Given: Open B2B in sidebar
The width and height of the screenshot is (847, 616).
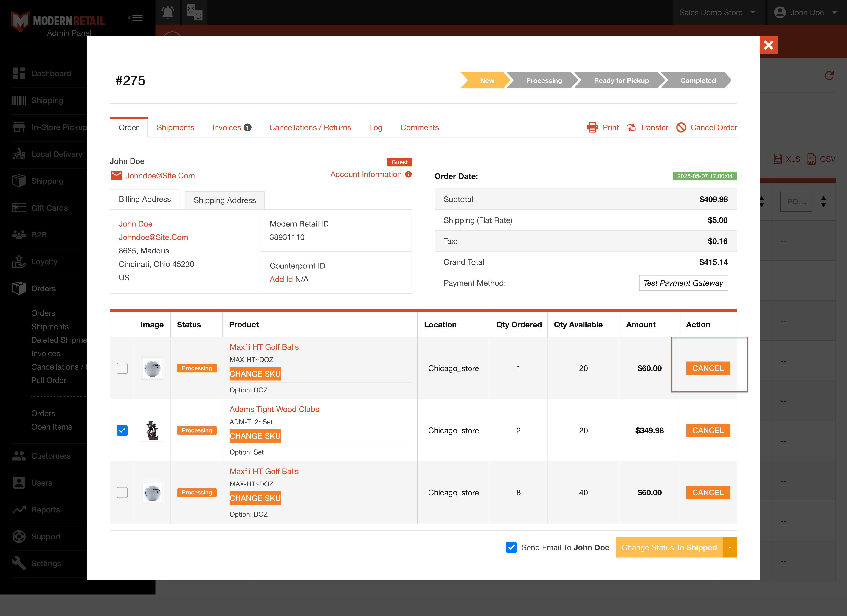Looking at the screenshot, I should click(30, 235).
